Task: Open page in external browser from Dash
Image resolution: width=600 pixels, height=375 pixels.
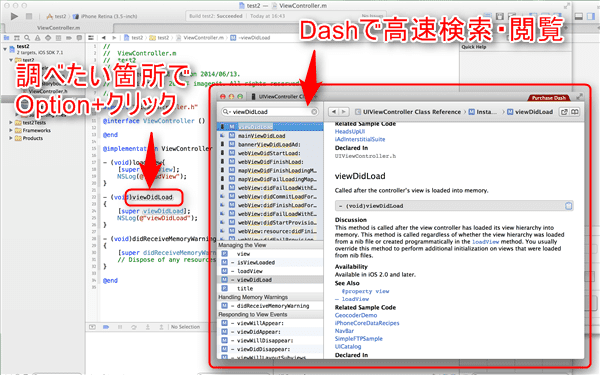Action: point(564,112)
